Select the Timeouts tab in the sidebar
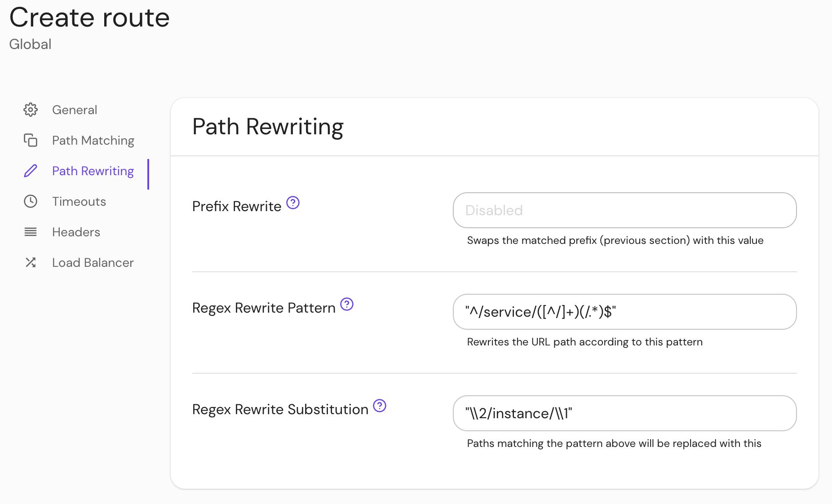This screenshot has height=504, width=832. point(79,201)
